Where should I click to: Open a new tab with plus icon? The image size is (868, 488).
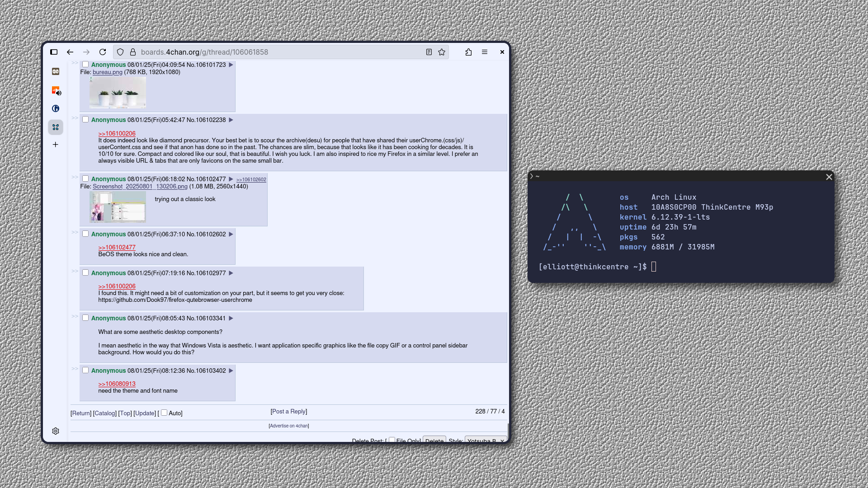pos(56,145)
